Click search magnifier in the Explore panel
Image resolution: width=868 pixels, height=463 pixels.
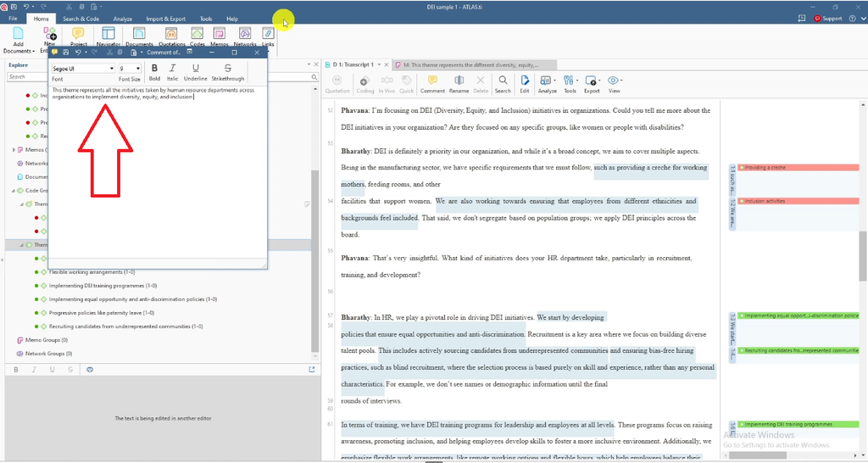[x=314, y=77]
